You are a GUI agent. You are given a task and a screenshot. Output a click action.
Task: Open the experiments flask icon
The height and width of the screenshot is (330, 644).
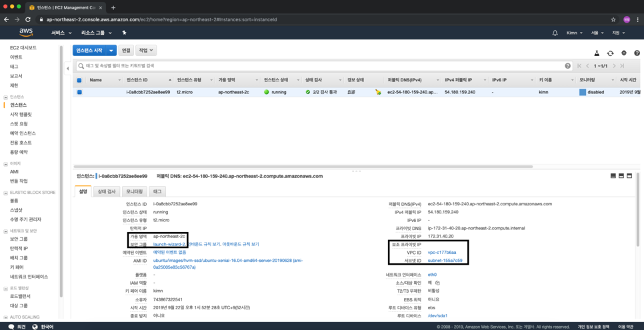597,53
